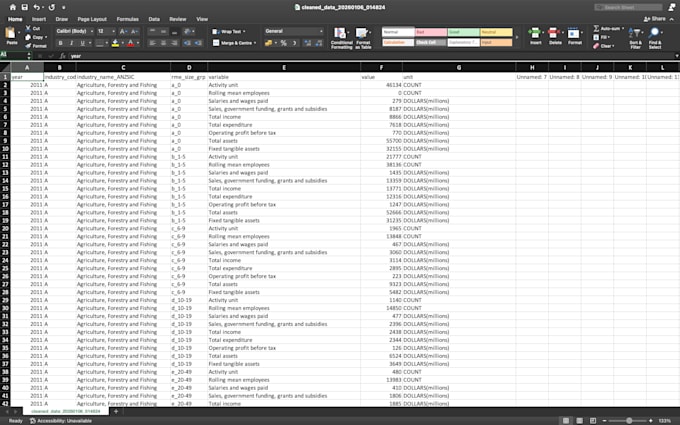Undo the last action
This screenshot has height=425, width=680.
(36, 7)
